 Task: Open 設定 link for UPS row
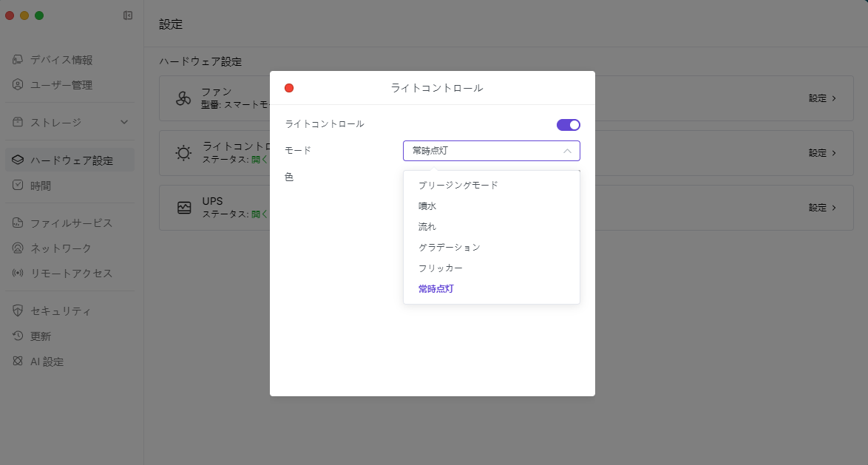(822, 208)
